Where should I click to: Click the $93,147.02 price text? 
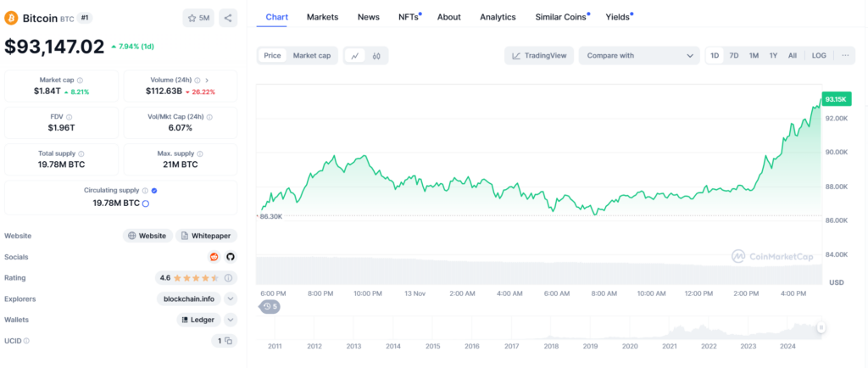pyautogui.click(x=54, y=47)
